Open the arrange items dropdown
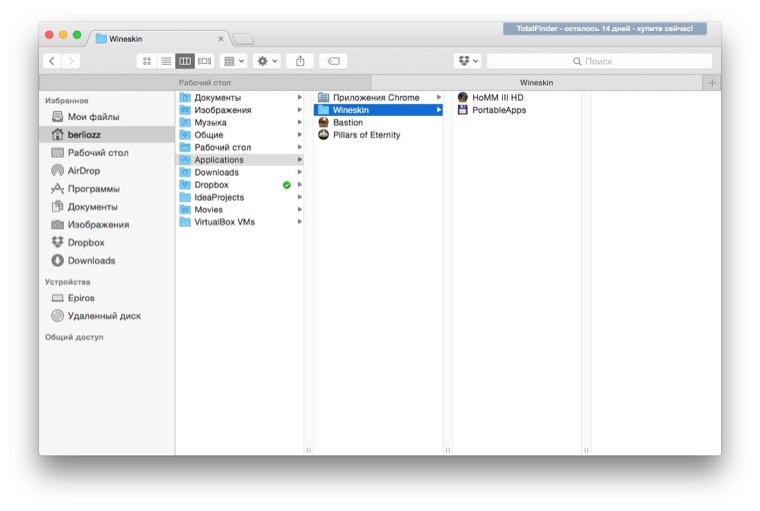 (234, 61)
